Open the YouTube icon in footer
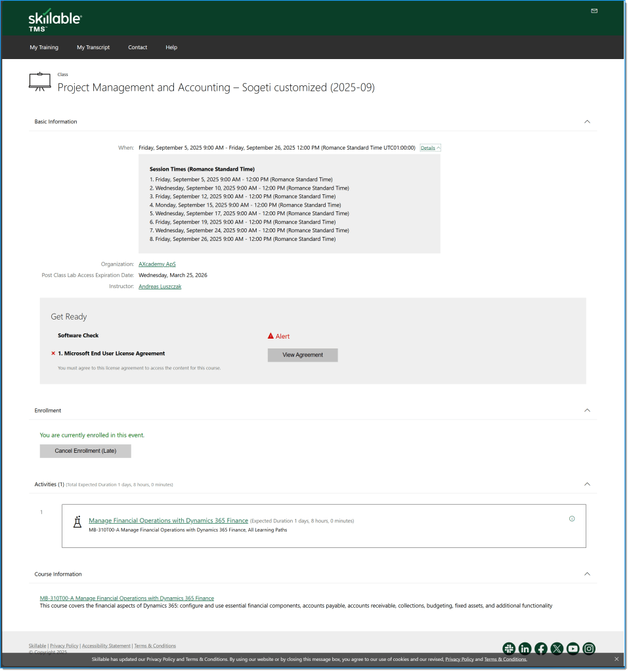 (573, 648)
